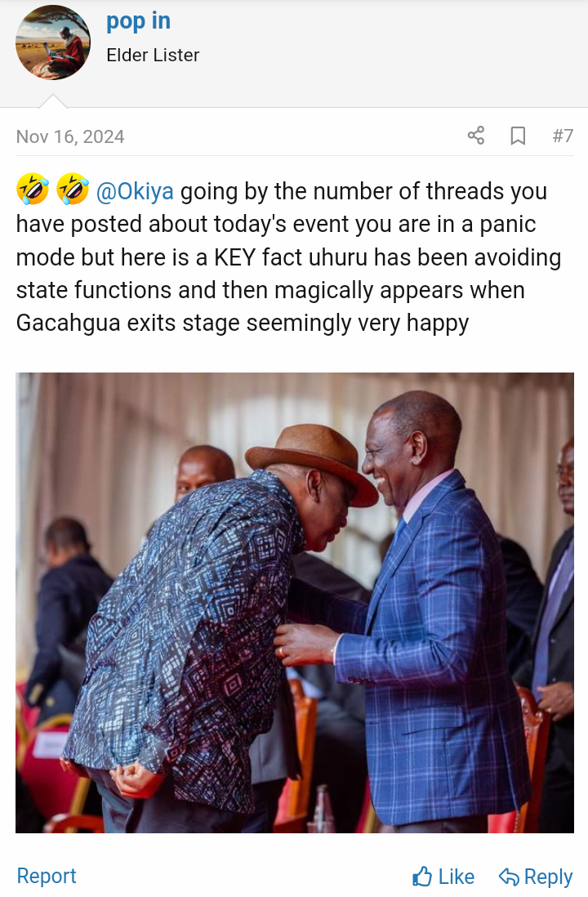Click the Reply arrow icon

(509, 877)
